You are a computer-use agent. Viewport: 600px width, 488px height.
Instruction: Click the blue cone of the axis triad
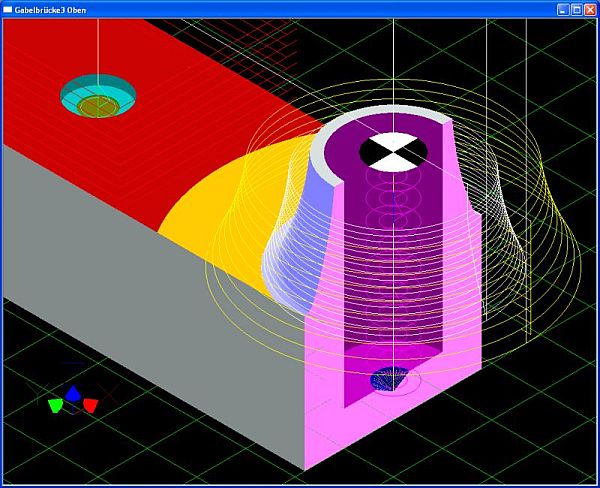point(73,393)
